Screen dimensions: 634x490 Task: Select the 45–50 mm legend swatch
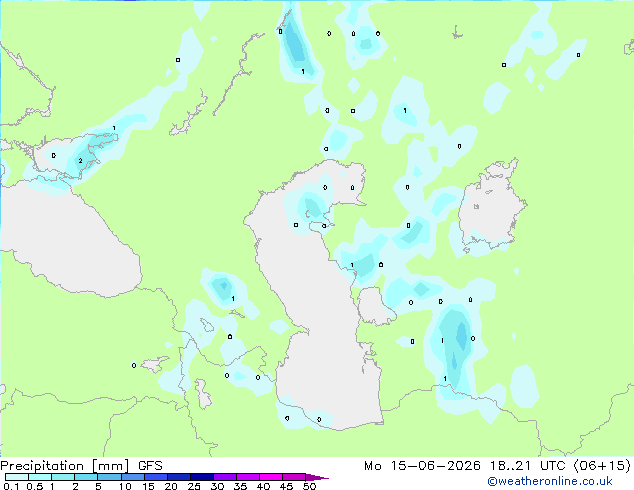(294, 477)
